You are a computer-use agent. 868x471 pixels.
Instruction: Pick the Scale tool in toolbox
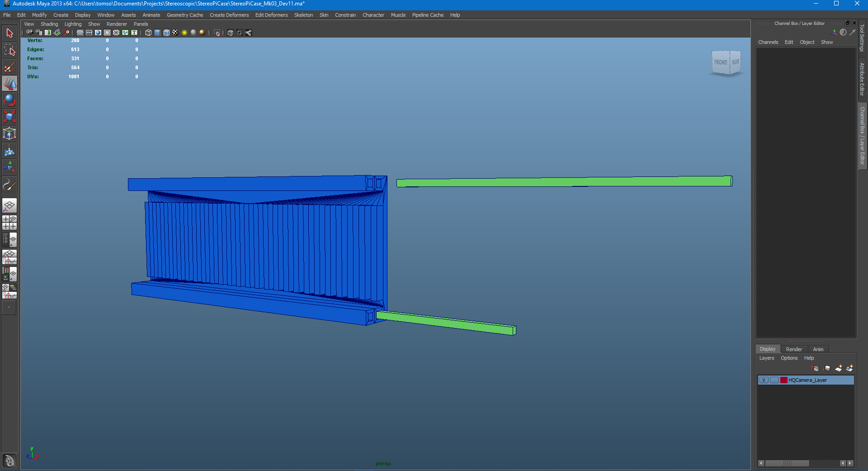(x=9, y=117)
